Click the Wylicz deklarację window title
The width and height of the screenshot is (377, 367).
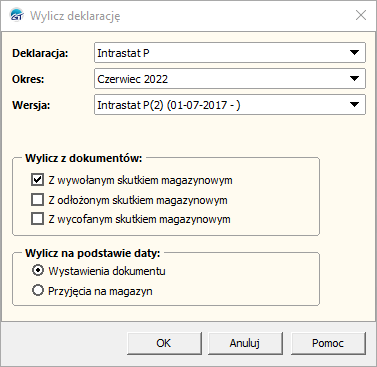pyautogui.click(x=75, y=16)
